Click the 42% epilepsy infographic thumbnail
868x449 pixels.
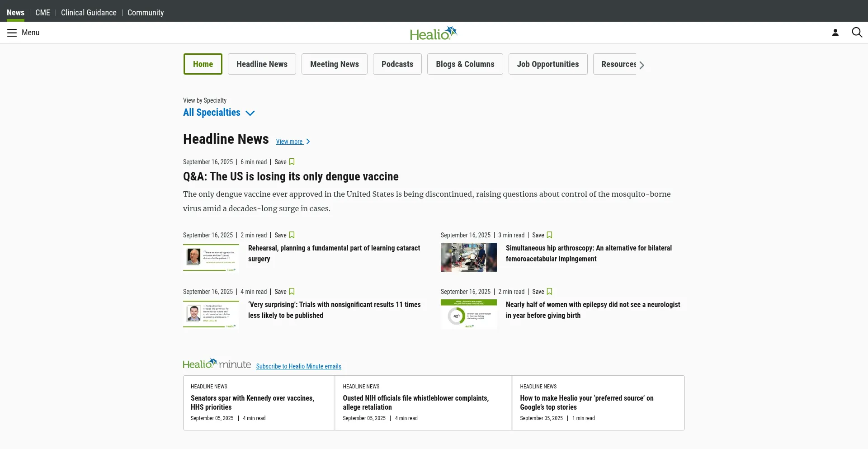click(x=469, y=314)
